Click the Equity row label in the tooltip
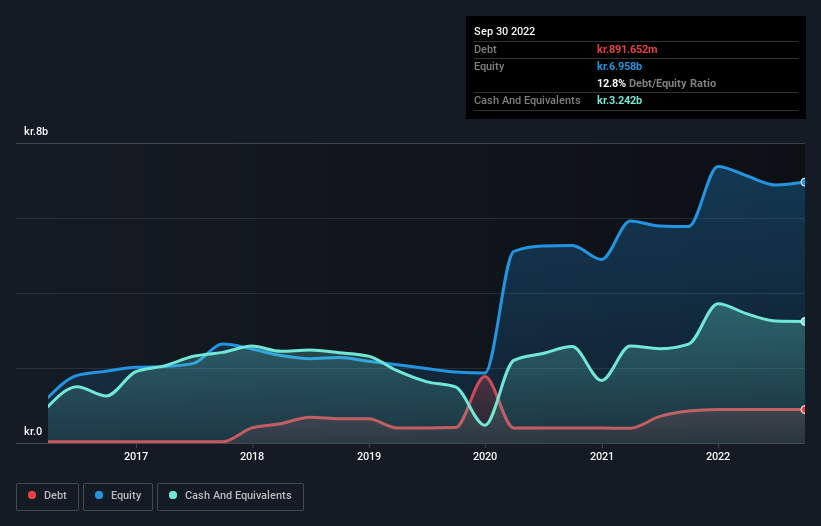Image resolution: width=821 pixels, height=526 pixels. 489,66
